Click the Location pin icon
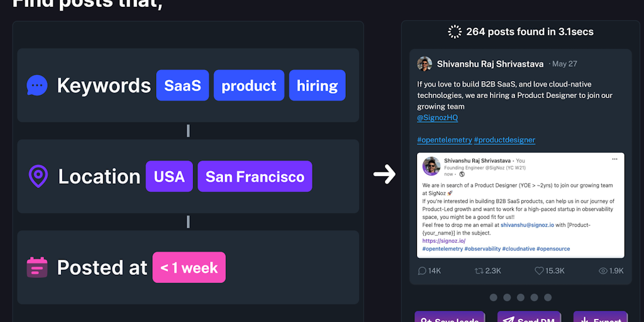Screen dimensions: 644x322 (x=38, y=177)
